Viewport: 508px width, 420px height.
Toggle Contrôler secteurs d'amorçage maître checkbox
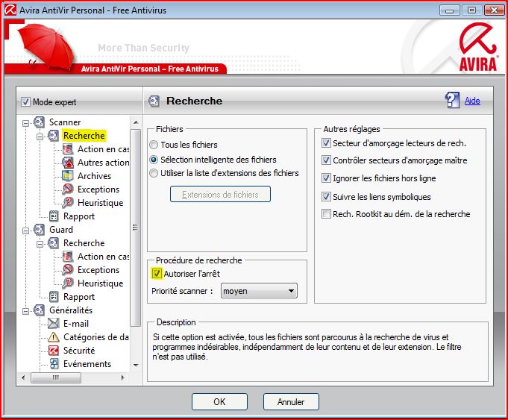(x=326, y=160)
